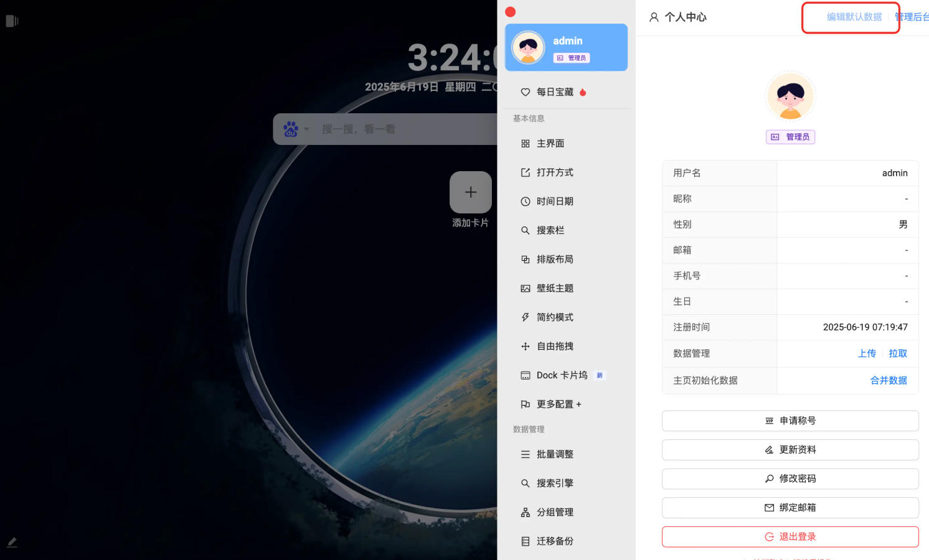Viewport: 929px width, 560px height.
Task: Click the 管理员 badge in the blue admin card
Action: click(572, 58)
